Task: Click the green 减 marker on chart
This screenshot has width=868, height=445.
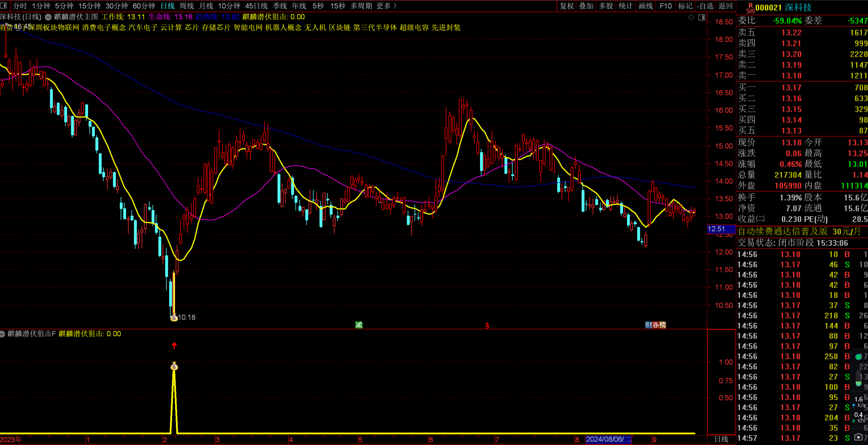Action: 359,325
